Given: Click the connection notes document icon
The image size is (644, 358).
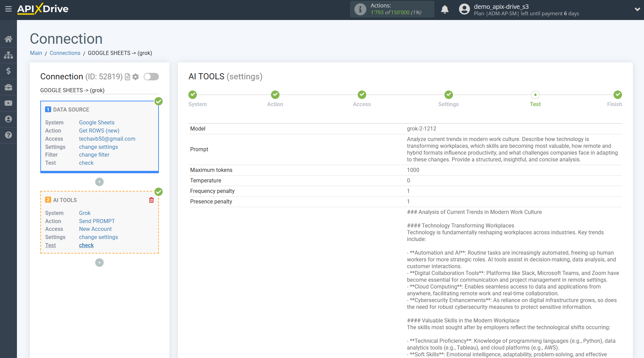Looking at the screenshot, I should coord(127,77).
